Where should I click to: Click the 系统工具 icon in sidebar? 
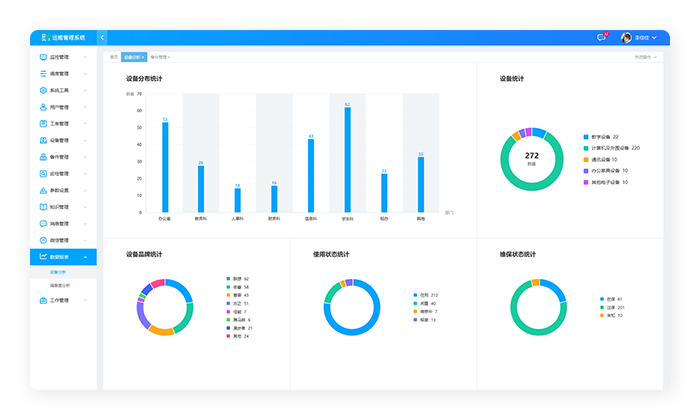pos(43,90)
